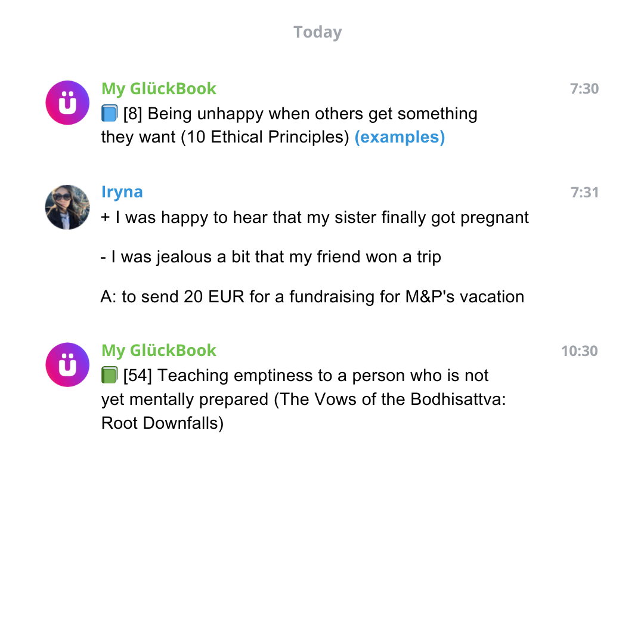The height and width of the screenshot is (644, 644).
Task: Click the "10 Ethical Principles" text
Action: [265, 137]
